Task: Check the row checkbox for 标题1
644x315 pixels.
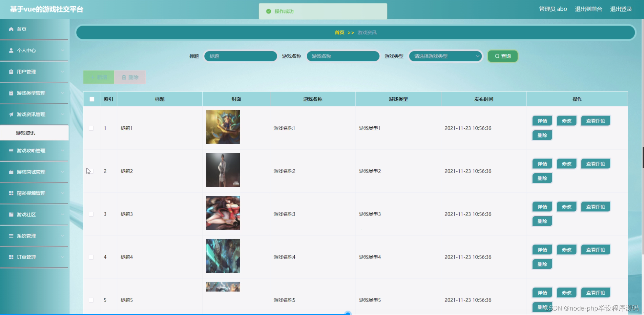Action: pos(91,128)
